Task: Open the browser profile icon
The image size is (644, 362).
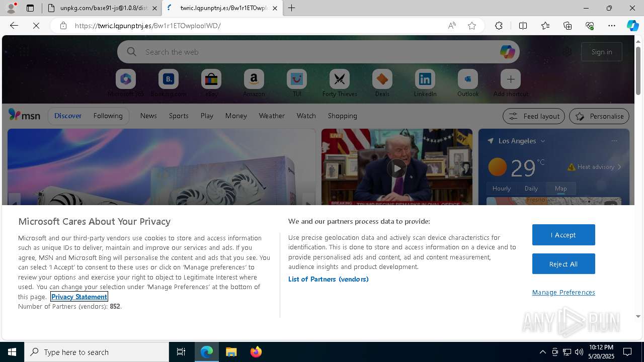Action: tap(11, 8)
